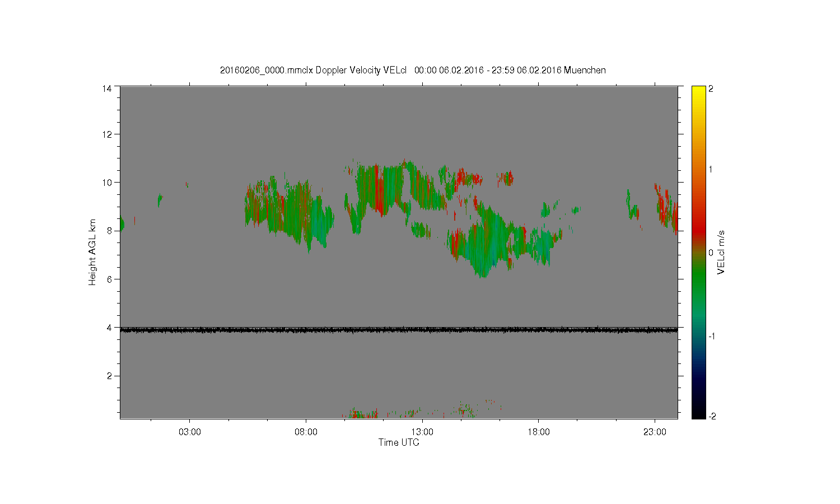Click the cloud echo between 05:30 and 09:00

(x=288, y=216)
